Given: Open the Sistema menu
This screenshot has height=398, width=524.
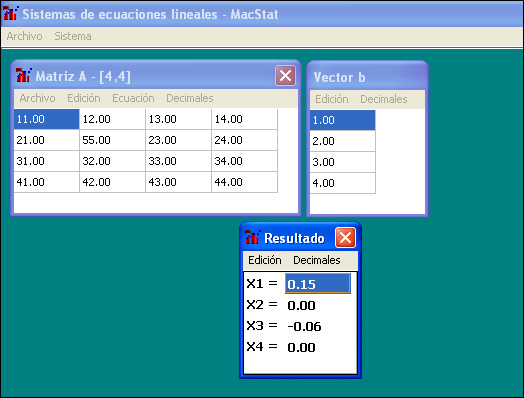Looking at the screenshot, I should (x=73, y=36).
